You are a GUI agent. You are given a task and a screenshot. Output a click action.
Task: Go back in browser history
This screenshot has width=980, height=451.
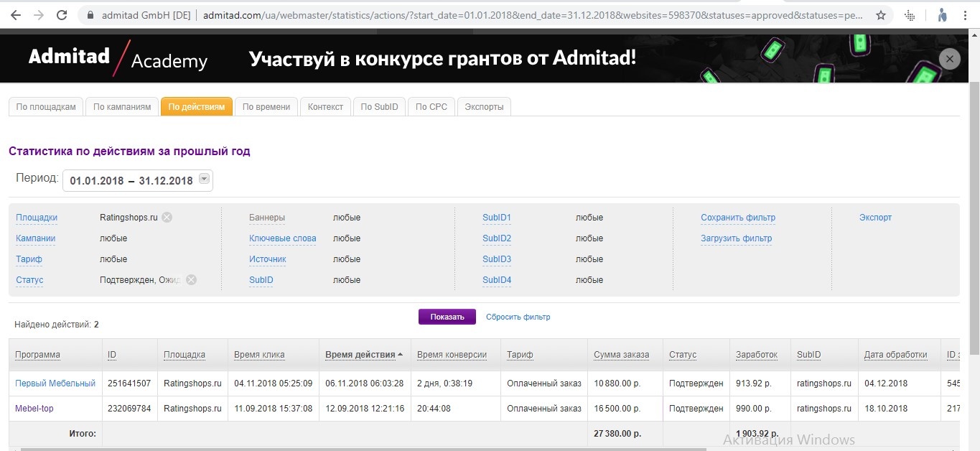[15, 14]
